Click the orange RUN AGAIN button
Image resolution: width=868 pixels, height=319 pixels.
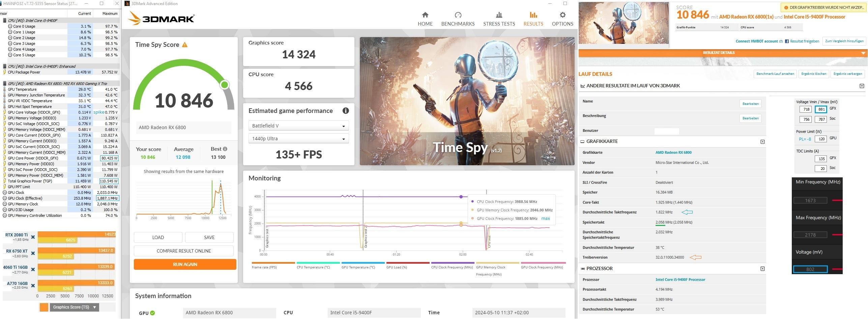point(185,264)
